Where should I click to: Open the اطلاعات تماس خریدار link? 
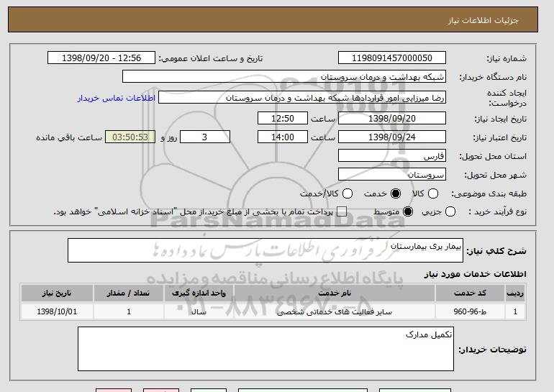click(117, 98)
